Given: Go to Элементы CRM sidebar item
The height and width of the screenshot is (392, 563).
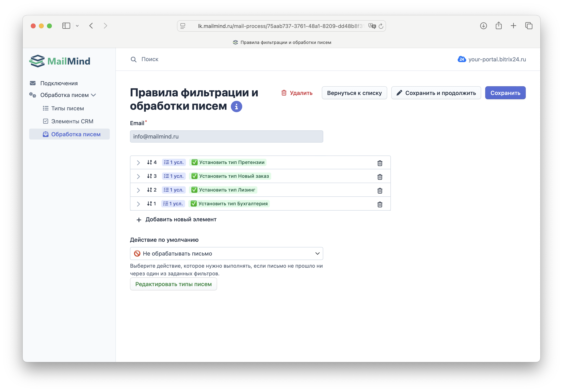Looking at the screenshot, I should pos(72,121).
